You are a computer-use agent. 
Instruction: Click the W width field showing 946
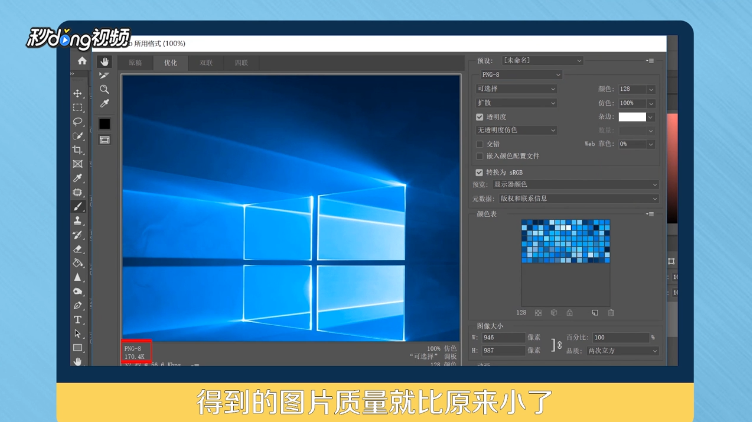point(503,337)
